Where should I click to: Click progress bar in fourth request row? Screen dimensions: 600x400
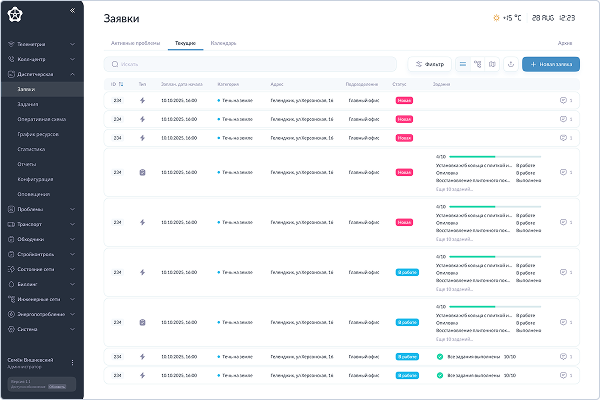(x=495, y=157)
